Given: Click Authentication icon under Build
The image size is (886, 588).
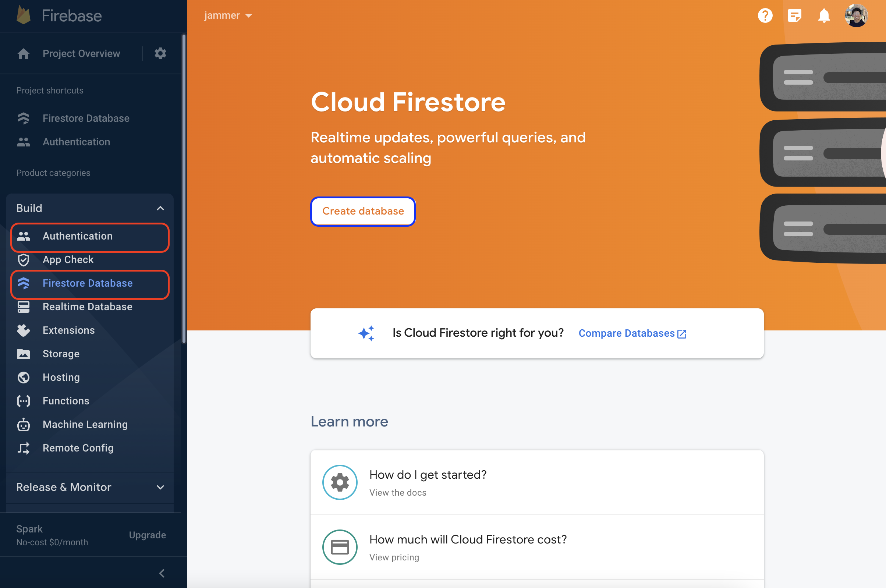Looking at the screenshot, I should (24, 236).
